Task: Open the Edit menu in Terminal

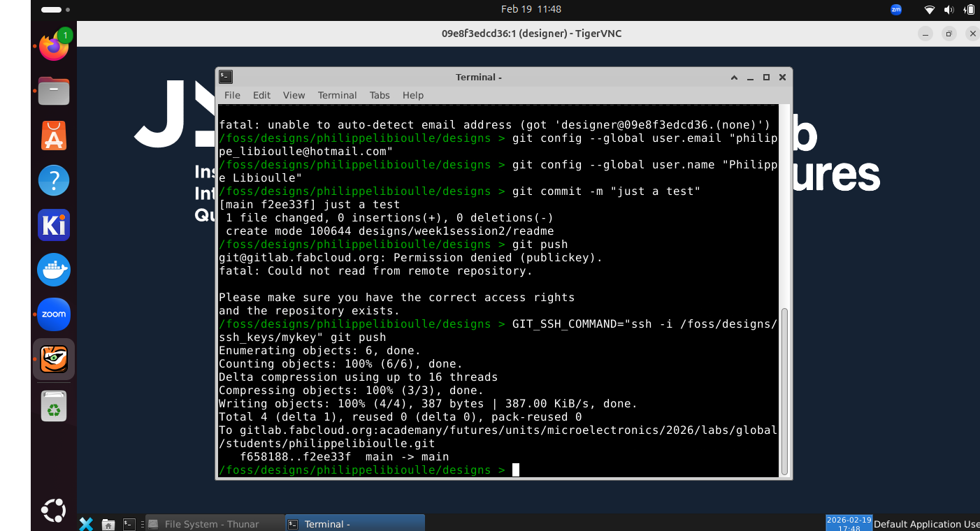Action: (x=261, y=95)
